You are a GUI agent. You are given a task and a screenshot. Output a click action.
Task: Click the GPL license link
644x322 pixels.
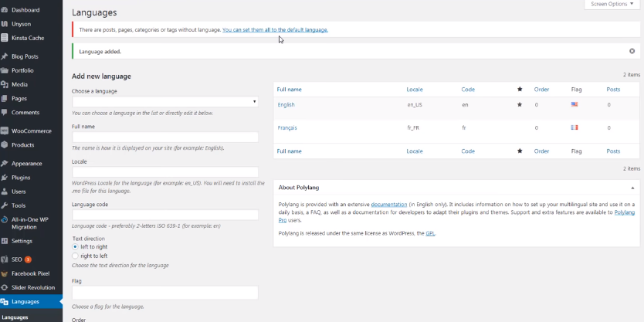pyautogui.click(x=430, y=233)
